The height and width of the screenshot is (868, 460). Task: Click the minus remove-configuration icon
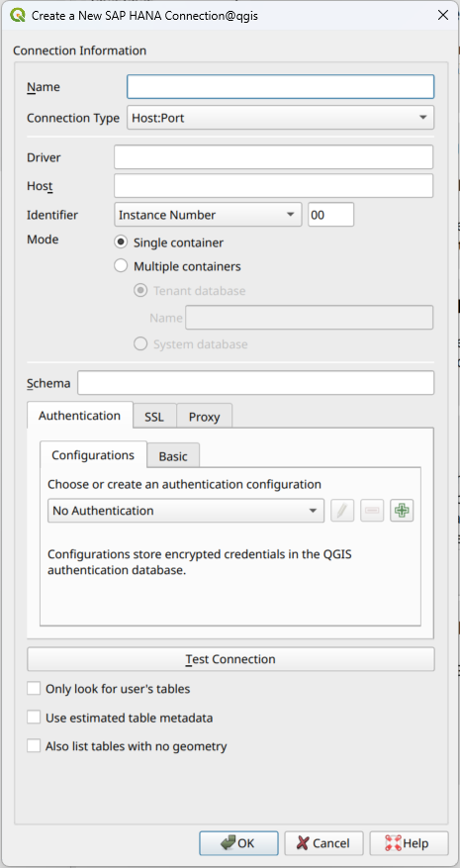pyautogui.click(x=372, y=511)
